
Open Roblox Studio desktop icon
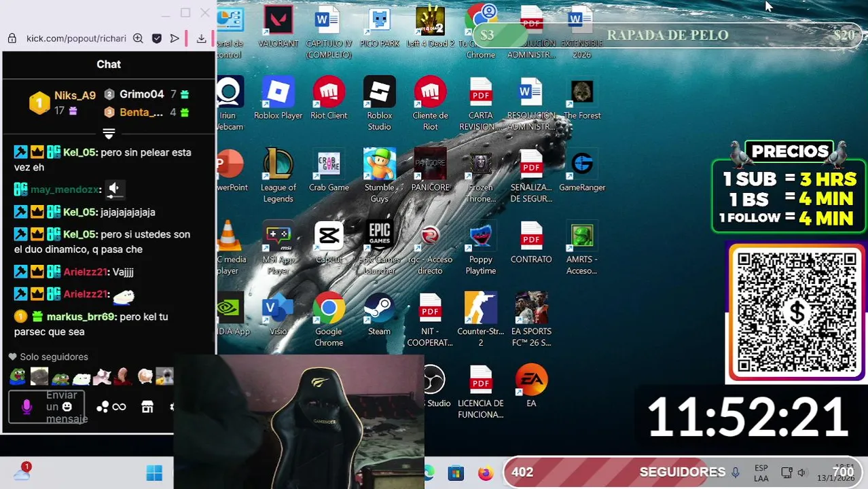[x=379, y=105]
